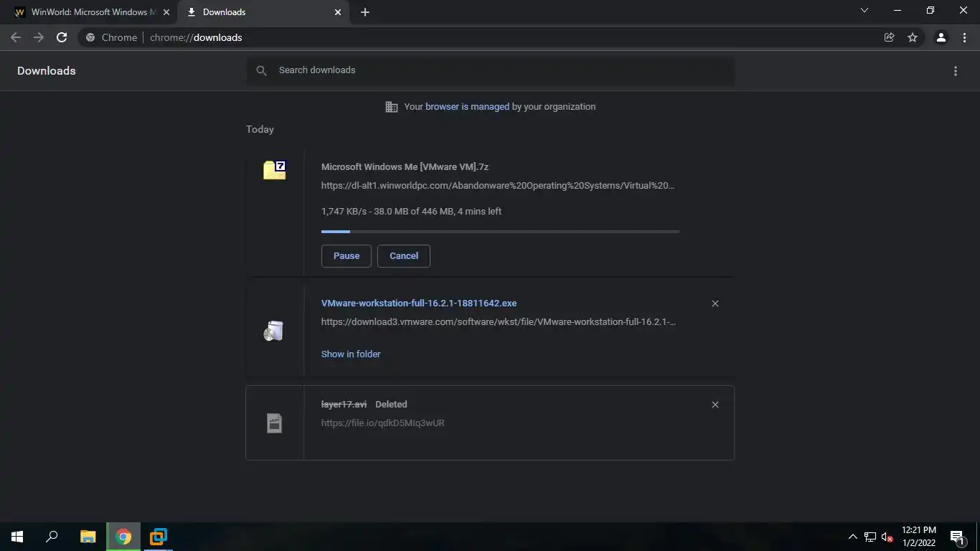Close the Downloads tab

point(339,12)
